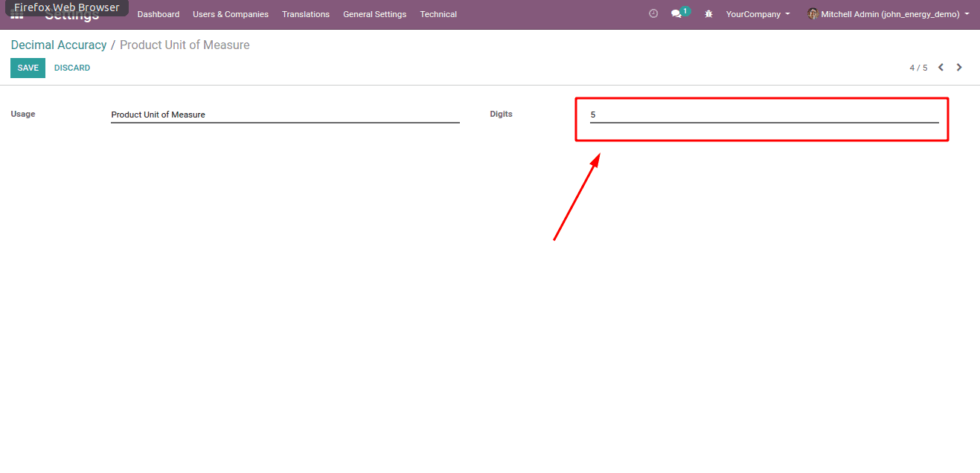980x473 pixels.
Task: Click the DISCARD button
Action: click(72, 68)
